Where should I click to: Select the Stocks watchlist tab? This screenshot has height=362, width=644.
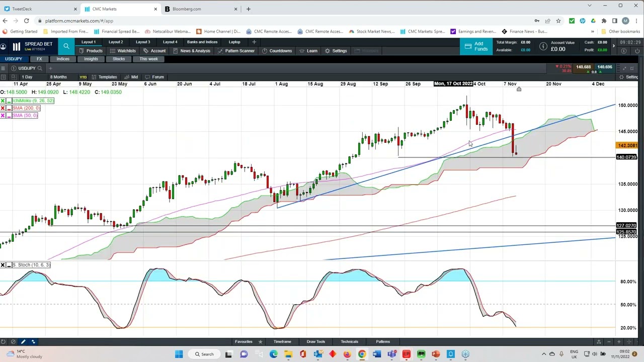(119, 59)
